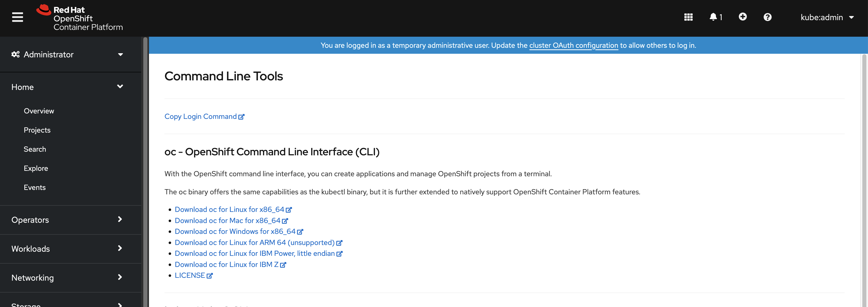Click the hamburger menu icon
868x307 pixels.
tap(17, 17)
